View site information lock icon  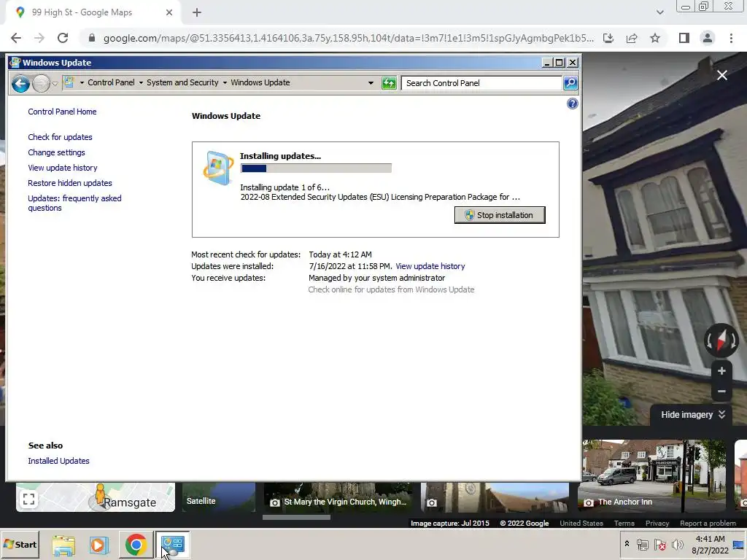click(92, 38)
